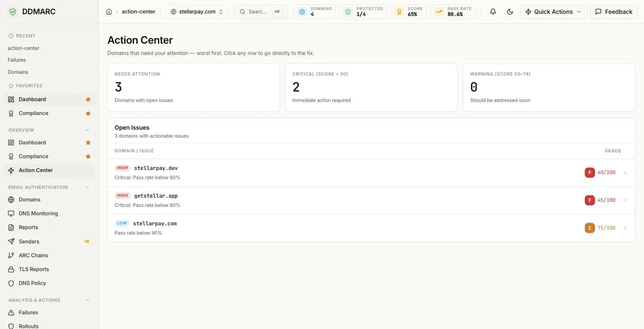
Task: Focus the Search field
Action: coord(261,12)
